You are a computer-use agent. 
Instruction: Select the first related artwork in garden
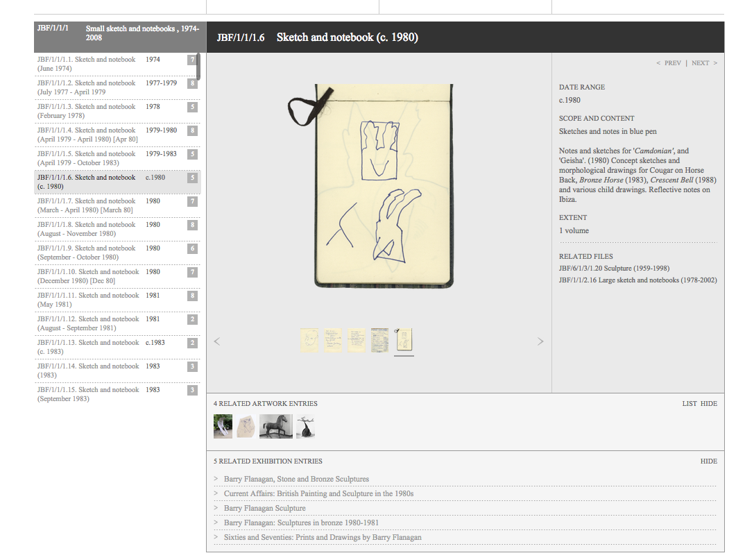(223, 426)
